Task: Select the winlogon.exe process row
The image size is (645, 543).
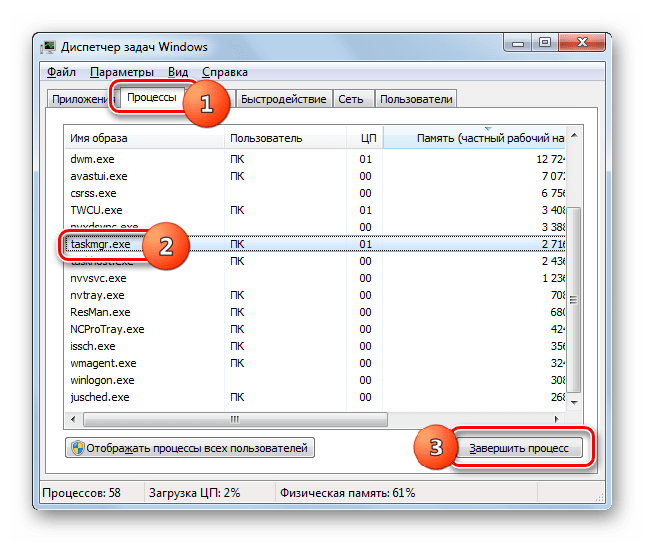Action: 315,381
